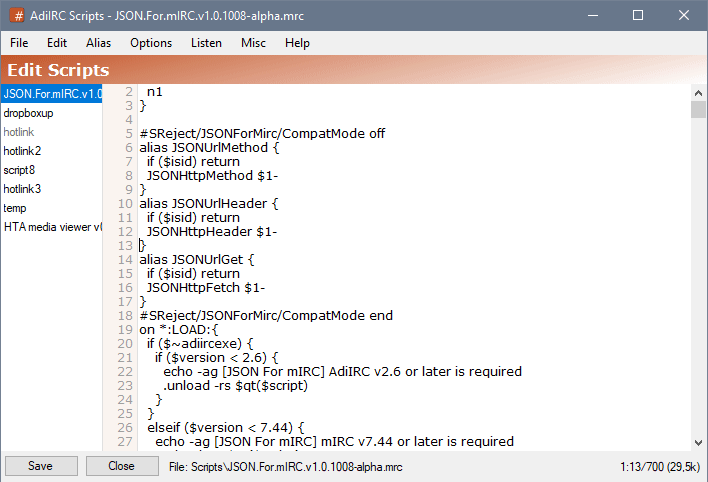Screen dimensions: 708x482
Task: Click the 'n1' text on line 2
Action: 154,92
